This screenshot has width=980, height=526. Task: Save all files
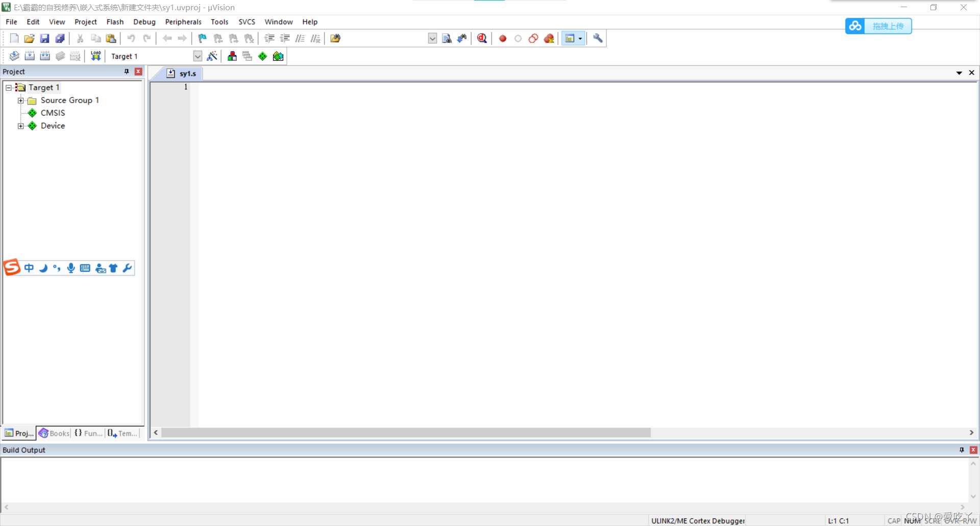click(60, 38)
